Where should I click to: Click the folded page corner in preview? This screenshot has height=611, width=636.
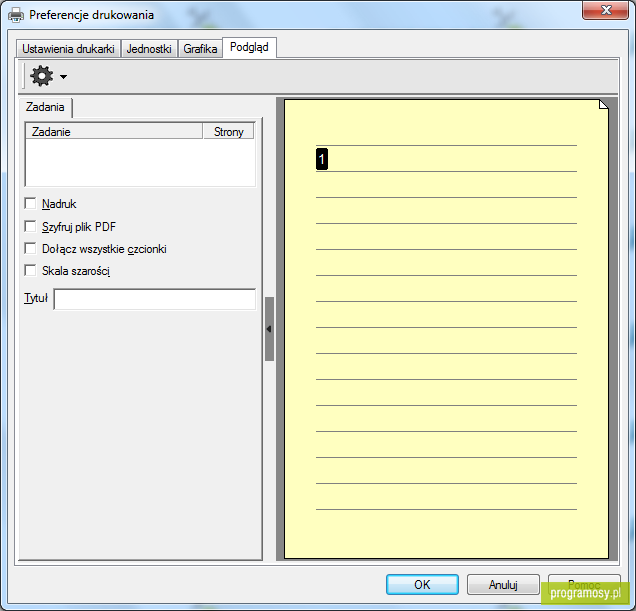tap(604, 105)
